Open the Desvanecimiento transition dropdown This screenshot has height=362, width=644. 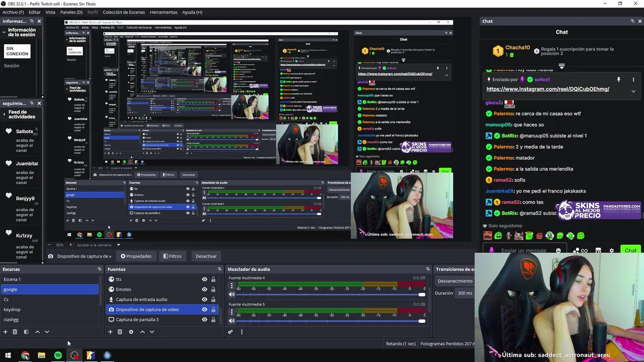455,281
